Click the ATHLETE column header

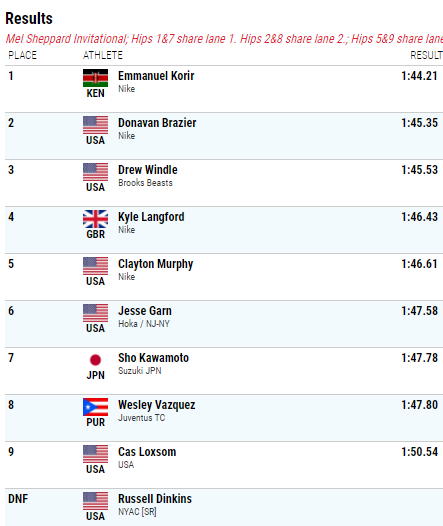click(103, 55)
